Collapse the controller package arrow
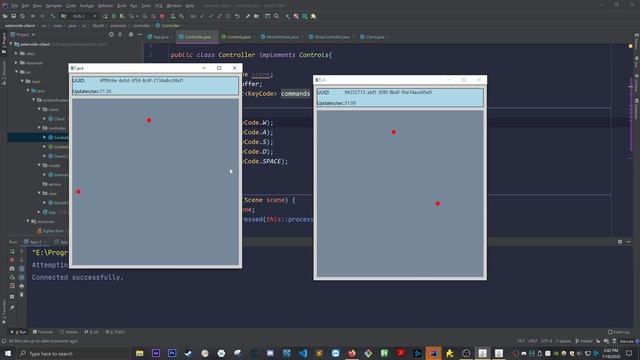The width and height of the screenshot is (640, 360). [x=40, y=128]
